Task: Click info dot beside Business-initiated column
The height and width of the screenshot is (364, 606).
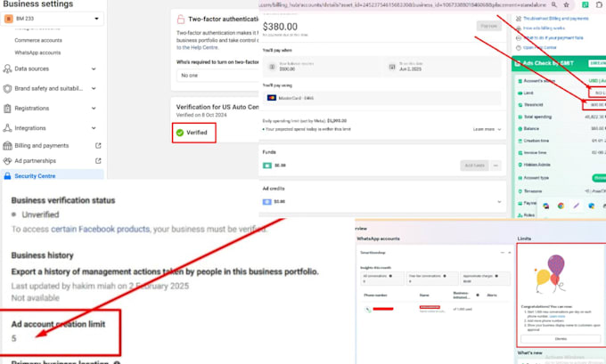Action: pyautogui.click(x=478, y=295)
